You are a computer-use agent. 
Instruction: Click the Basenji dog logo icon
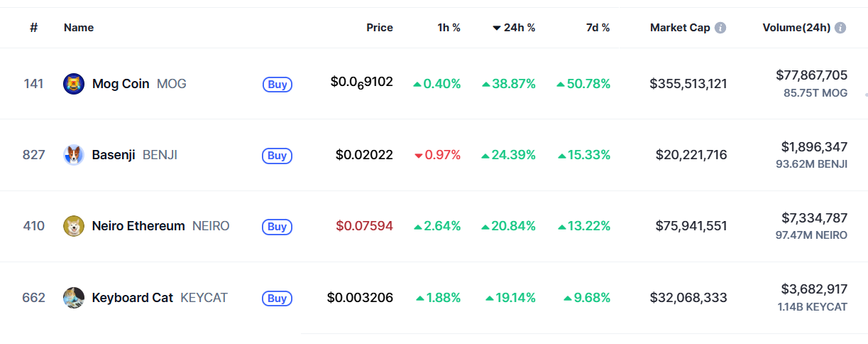point(74,155)
